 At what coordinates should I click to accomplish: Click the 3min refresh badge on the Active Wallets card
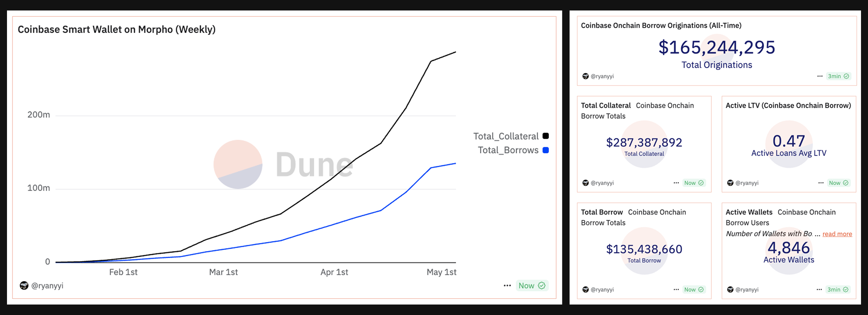838,290
